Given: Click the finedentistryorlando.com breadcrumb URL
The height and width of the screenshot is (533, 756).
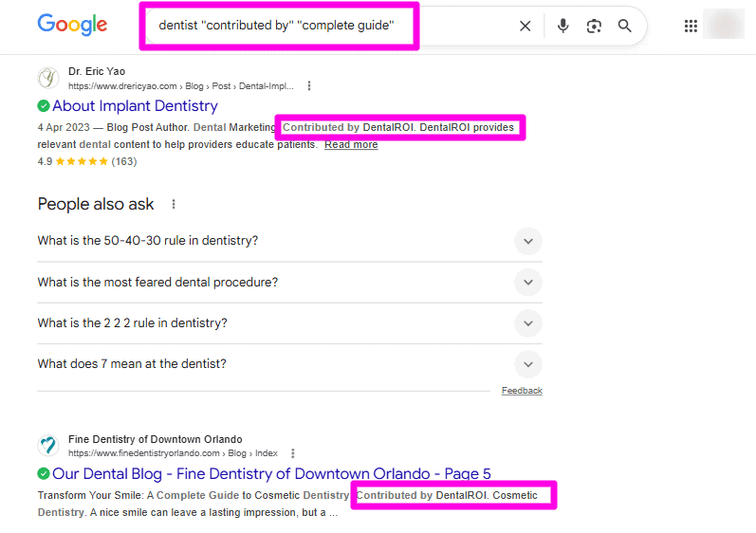Looking at the screenshot, I should [173, 453].
